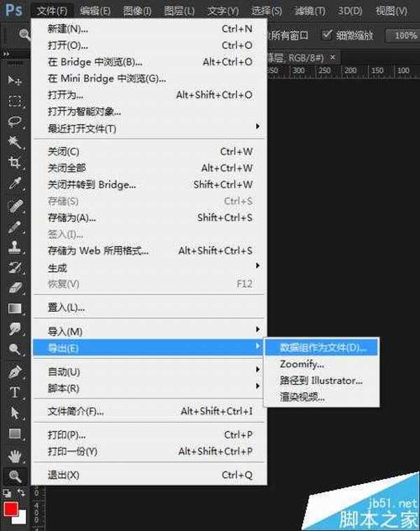Select the Clone Stamp tool
The height and width of the screenshot is (531, 420).
[15, 247]
